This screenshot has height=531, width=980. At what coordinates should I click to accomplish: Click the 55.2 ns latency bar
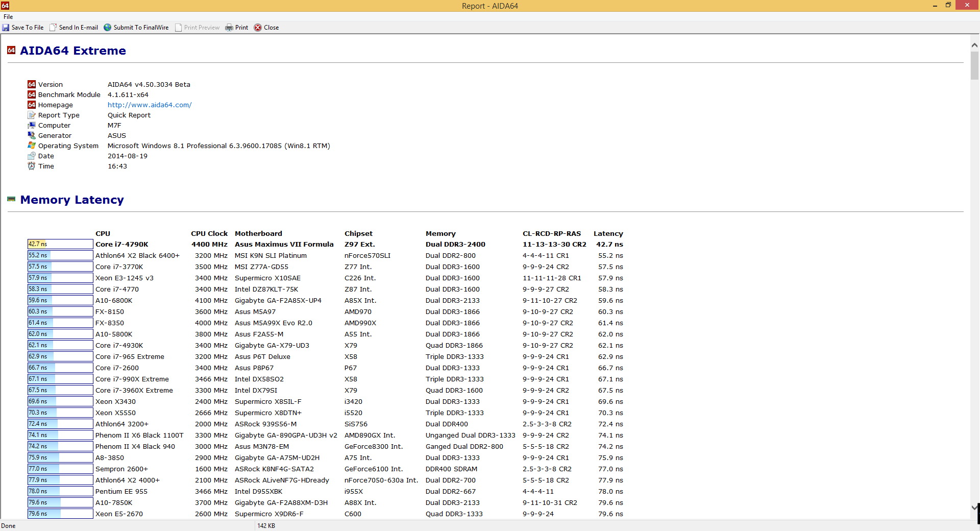click(x=60, y=255)
